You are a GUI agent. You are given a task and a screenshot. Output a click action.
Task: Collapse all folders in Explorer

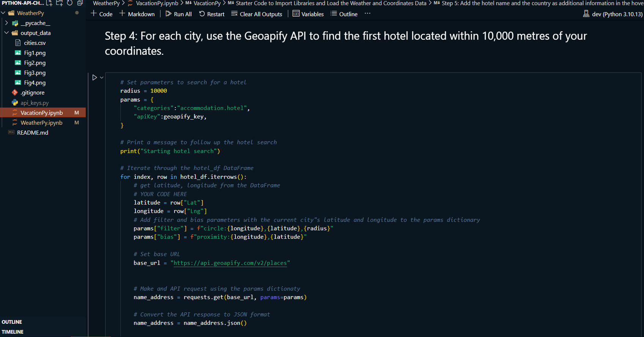click(80, 3)
